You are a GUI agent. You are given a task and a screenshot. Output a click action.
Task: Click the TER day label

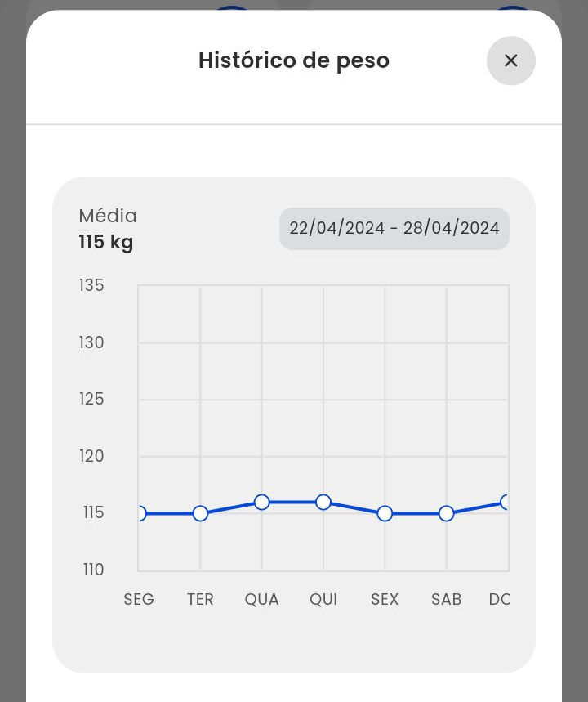click(x=200, y=599)
